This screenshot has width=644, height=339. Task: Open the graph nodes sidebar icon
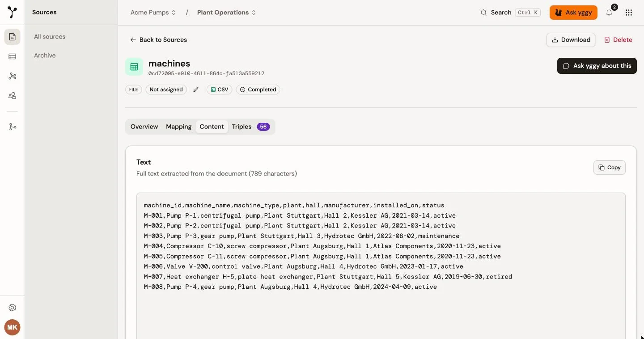click(x=13, y=76)
